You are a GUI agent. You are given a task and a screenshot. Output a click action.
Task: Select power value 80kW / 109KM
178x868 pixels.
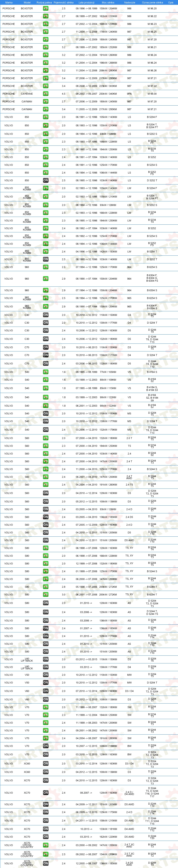point(108,380)
